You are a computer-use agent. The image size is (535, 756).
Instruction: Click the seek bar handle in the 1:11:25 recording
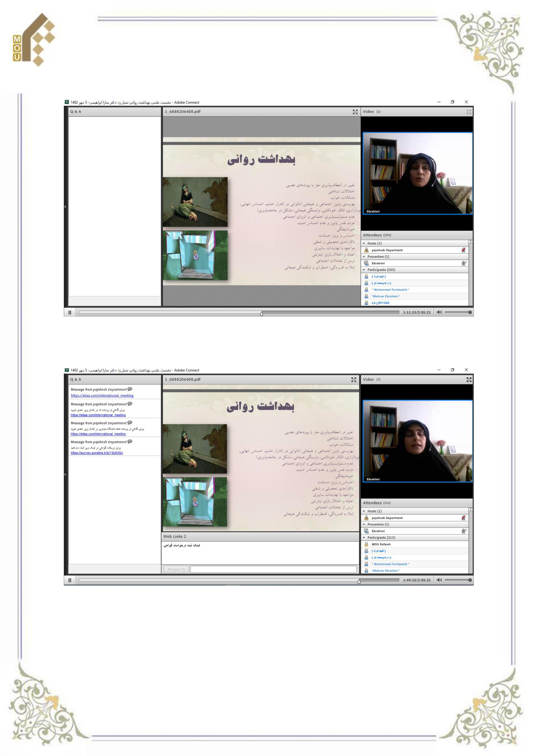(x=261, y=314)
